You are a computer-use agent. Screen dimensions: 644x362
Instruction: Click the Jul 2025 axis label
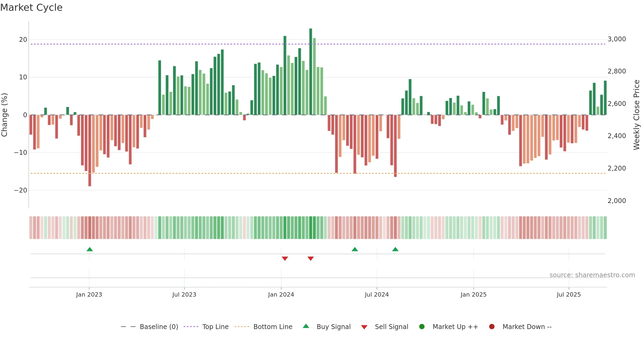coord(569,294)
